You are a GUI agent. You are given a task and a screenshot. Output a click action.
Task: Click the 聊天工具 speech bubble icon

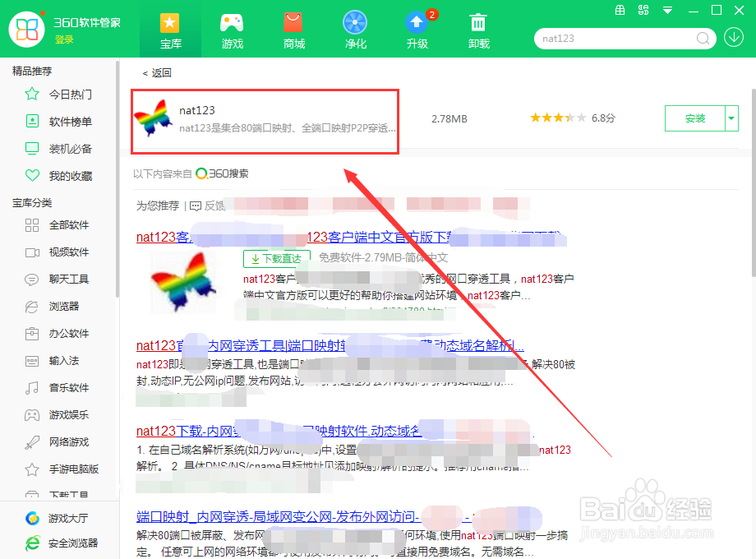coord(32,279)
